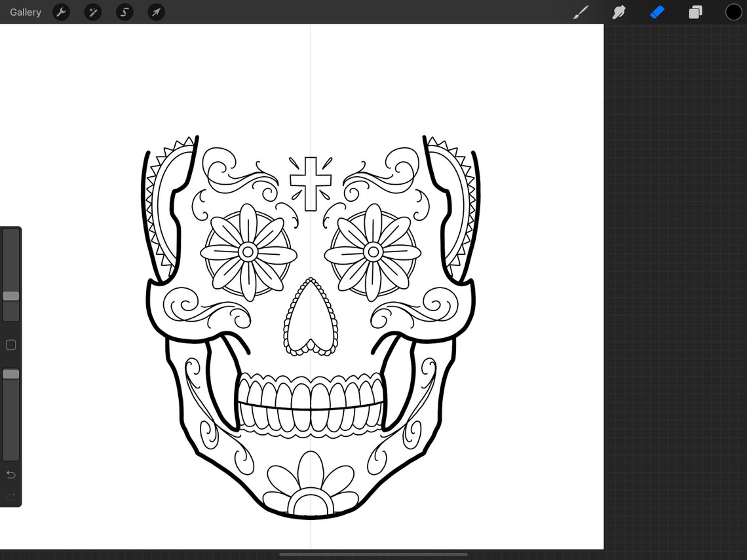Open the Layers panel

pos(695,12)
